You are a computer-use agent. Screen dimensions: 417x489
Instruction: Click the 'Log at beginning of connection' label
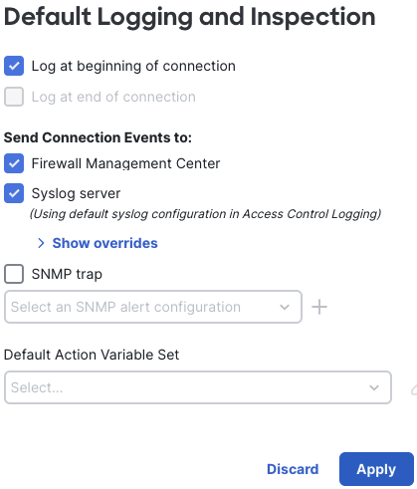(x=133, y=66)
